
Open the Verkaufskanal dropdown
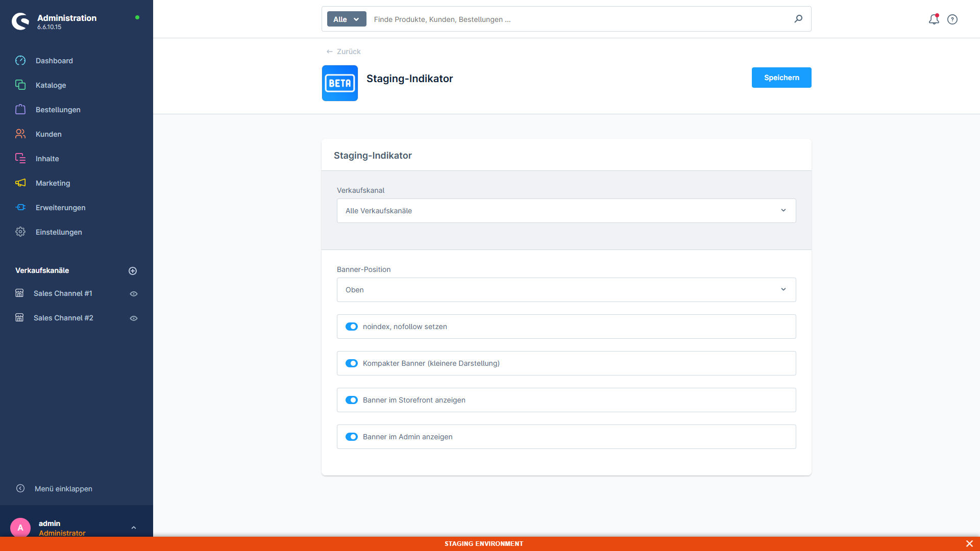click(567, 211)
